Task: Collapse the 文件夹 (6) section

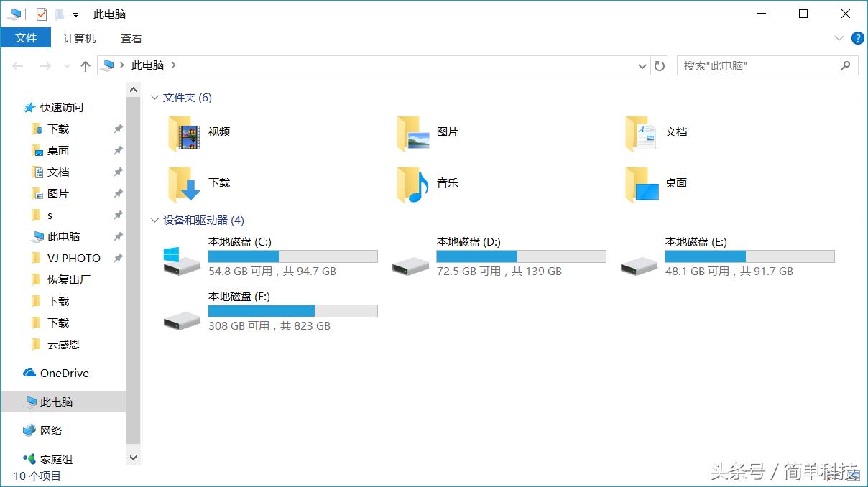Action: tap(154, 97)
